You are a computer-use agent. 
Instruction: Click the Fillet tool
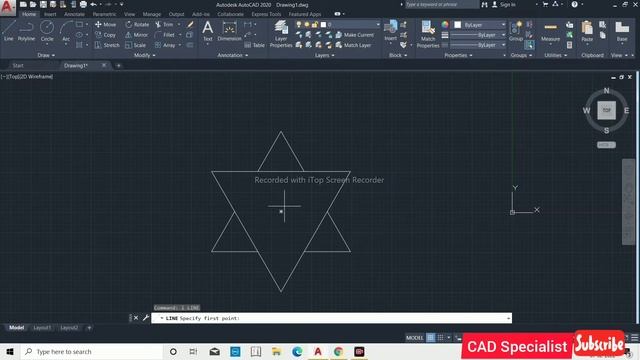tap(165, 35)
